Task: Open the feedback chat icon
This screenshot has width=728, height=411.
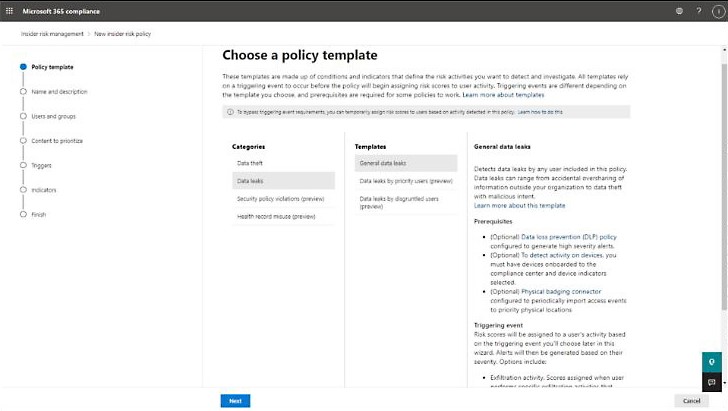Action: [712, 382]
